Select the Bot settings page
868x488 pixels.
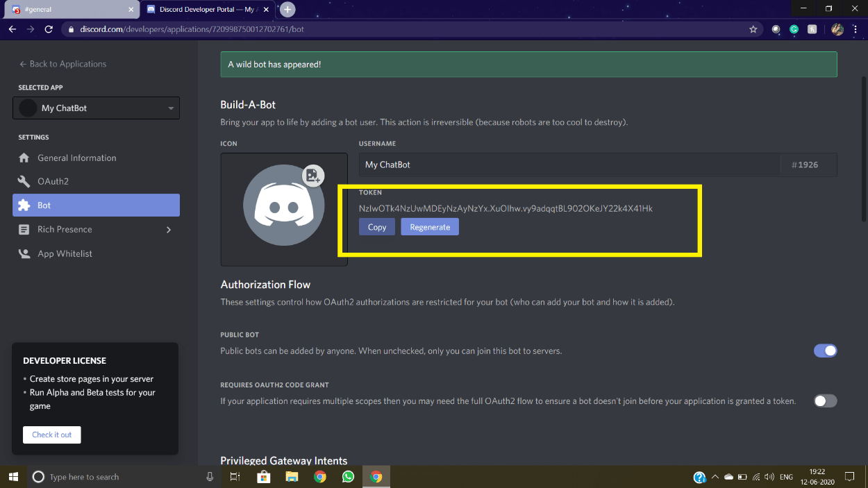tap(96, 205)
